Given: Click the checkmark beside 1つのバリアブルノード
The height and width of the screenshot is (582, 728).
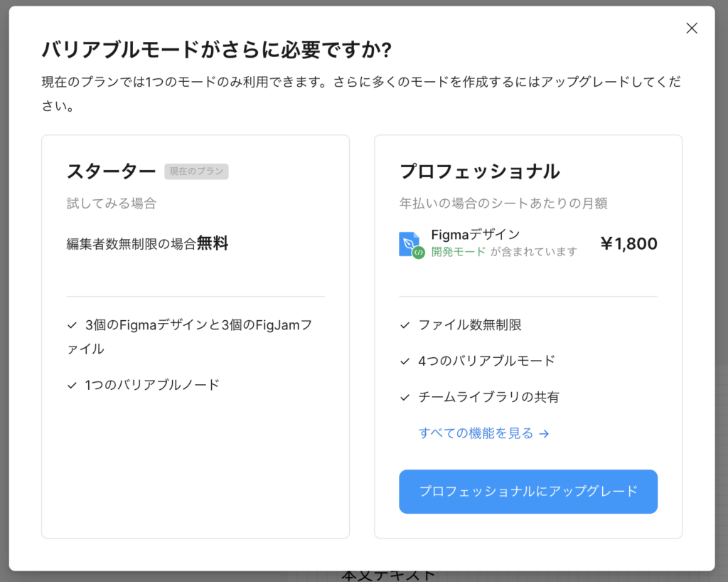Looking at the screenshot, I should click(72, 385).
